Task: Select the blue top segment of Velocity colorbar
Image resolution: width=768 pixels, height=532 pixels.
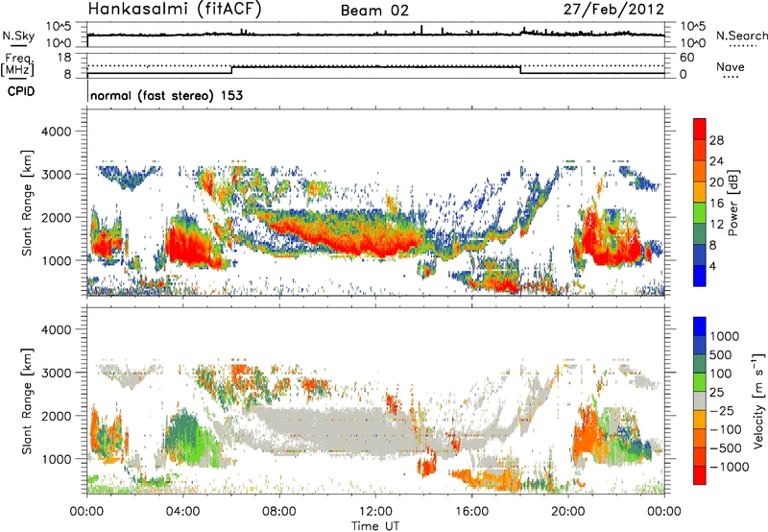Action: click(x=700, y=326)
